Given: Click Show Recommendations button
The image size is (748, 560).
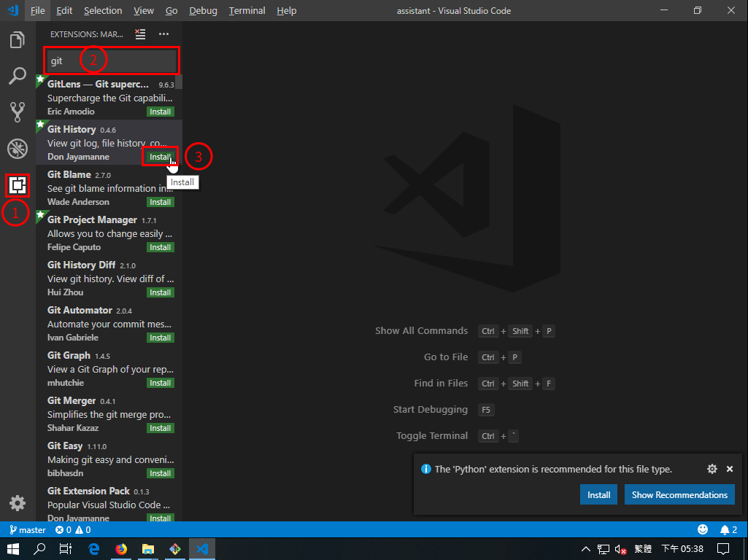Looking at the screenshot, I should (x=679, y=494).
